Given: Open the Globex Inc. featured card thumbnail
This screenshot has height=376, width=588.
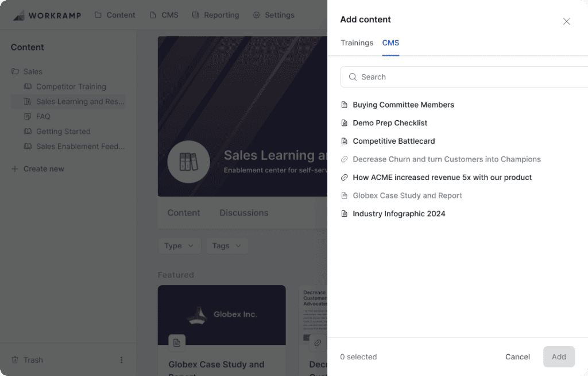Looking at the screenshot, I should (222, 315).
